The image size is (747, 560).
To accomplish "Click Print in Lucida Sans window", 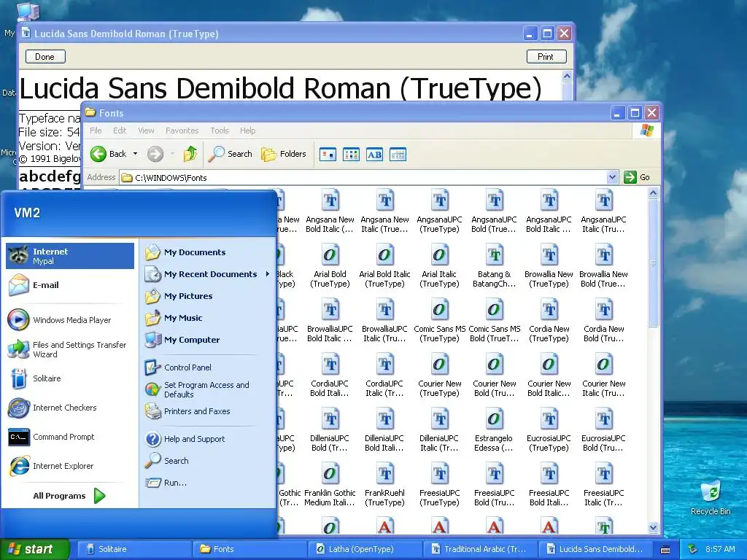I will (546, 57).
